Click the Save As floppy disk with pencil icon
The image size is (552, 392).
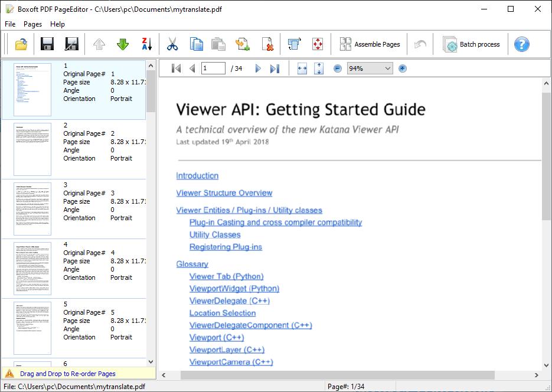coord(71,44)
